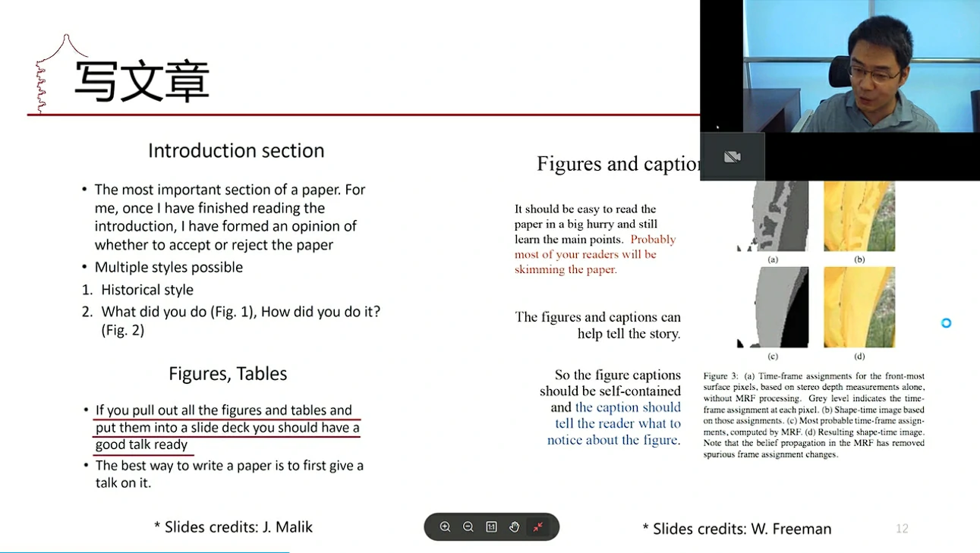
Task: Click the 'Slides credits: W. Freeman' text
Action: (x=736, y=529)
